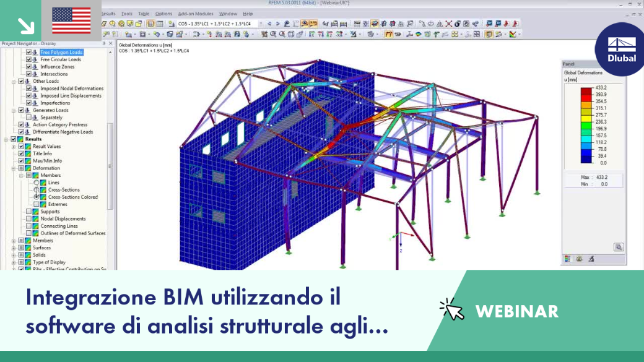Image resolution: width=644 pixels, height=362 pixels.
Task: Select Free Polygon Loads tree item
Action: (x=61, y=52)
